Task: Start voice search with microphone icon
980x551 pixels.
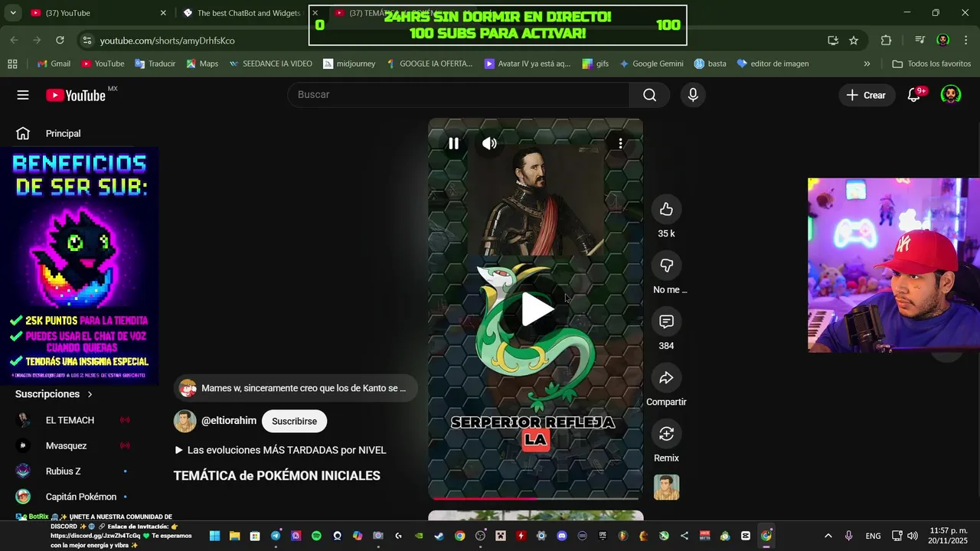Action: tap(693, 94)
